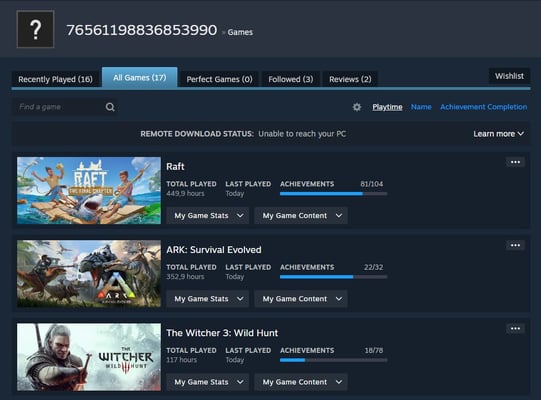Viewport: 541px width, 400px height.
Task: Expand My Game Content for The Witcher 3
Action: coord(301,382)
